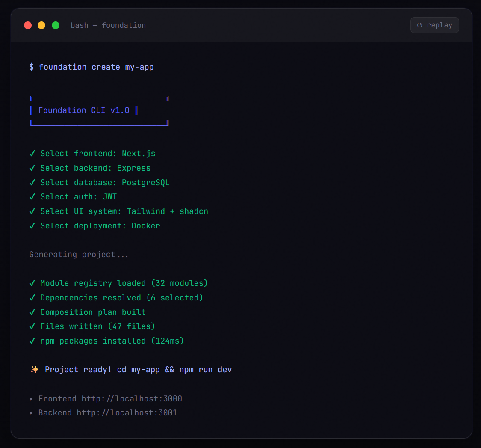
Task: Click the shell prompt dollar sign
Action: click(31, 67)
